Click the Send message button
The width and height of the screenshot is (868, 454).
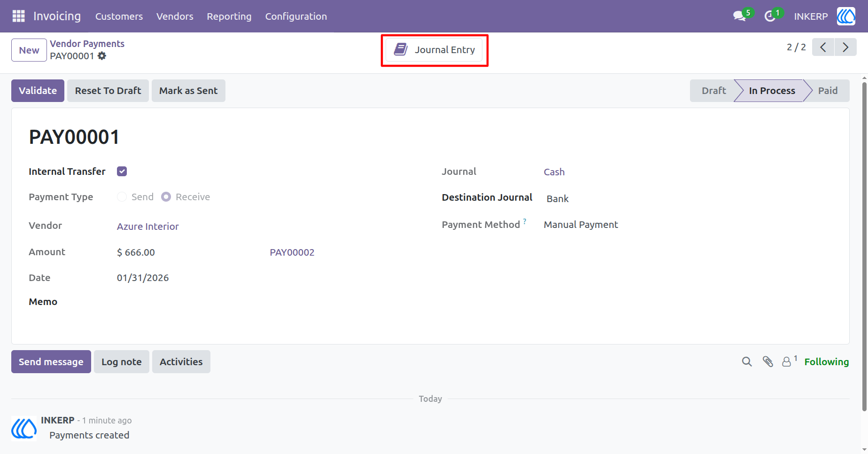[51, 362]
